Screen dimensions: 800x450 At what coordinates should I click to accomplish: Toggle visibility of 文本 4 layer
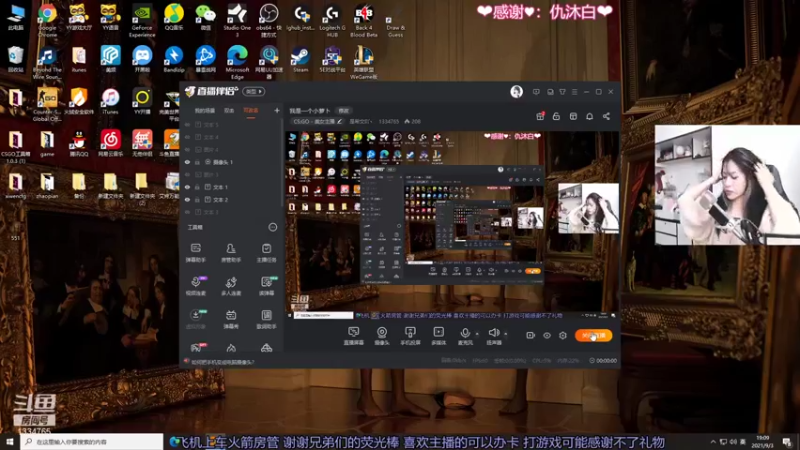click(187, 137)
